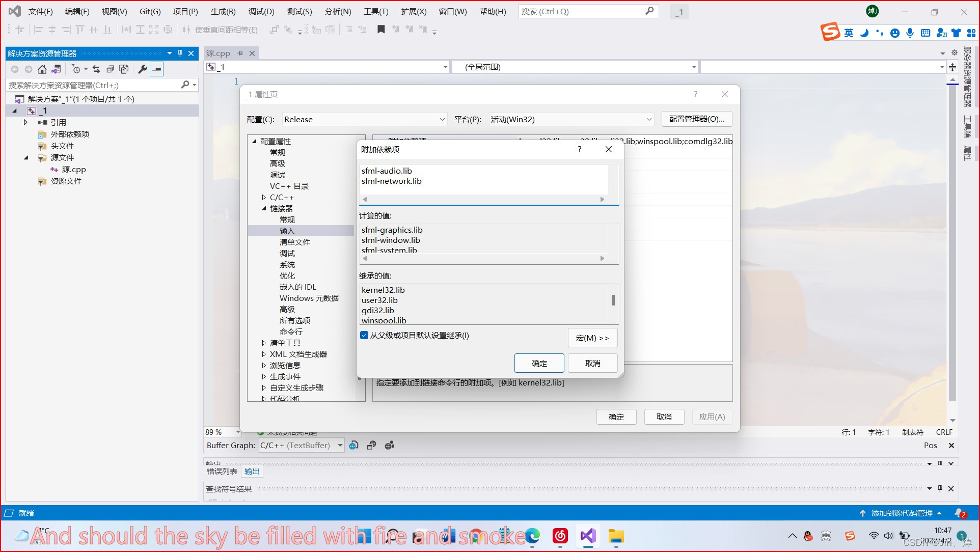Toggle a bookmark using the toolbar bookmark icon
The image size is (980, 552).
tap(380, 29)
